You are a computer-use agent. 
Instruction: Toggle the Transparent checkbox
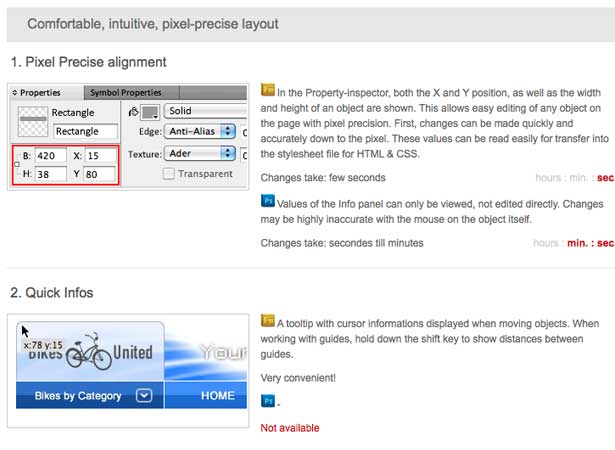pos(169,173)
